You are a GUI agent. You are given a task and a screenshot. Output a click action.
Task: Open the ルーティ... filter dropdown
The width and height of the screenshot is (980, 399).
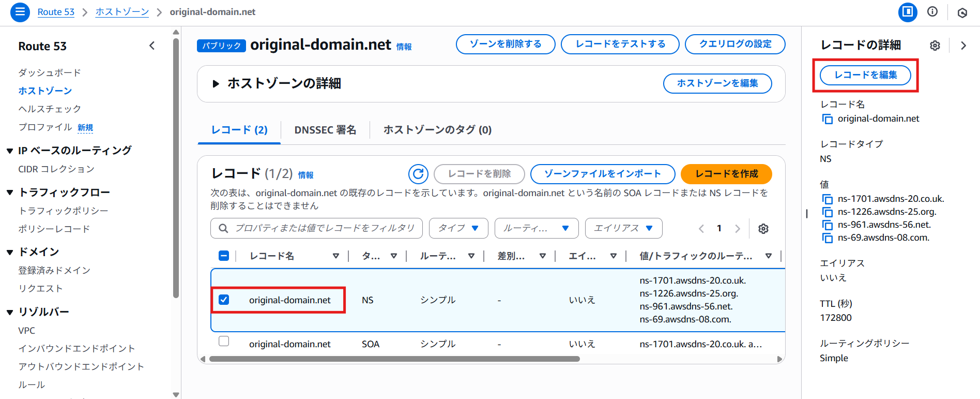tap(537, 228)
